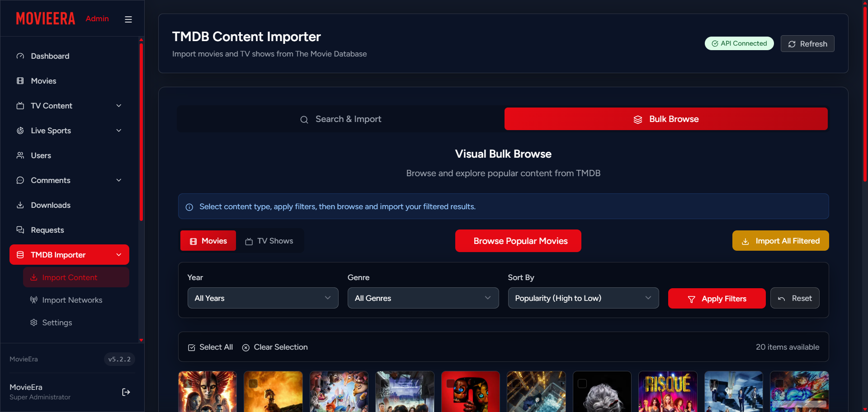Viewport: 868px width, 412px height.
Task: Tick the checkbox on the red Freddy poster
Action: (450, 384)
